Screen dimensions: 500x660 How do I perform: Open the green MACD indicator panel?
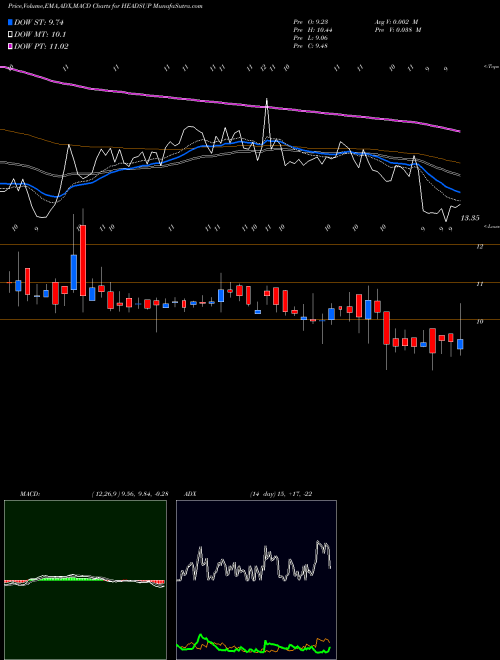85,580
